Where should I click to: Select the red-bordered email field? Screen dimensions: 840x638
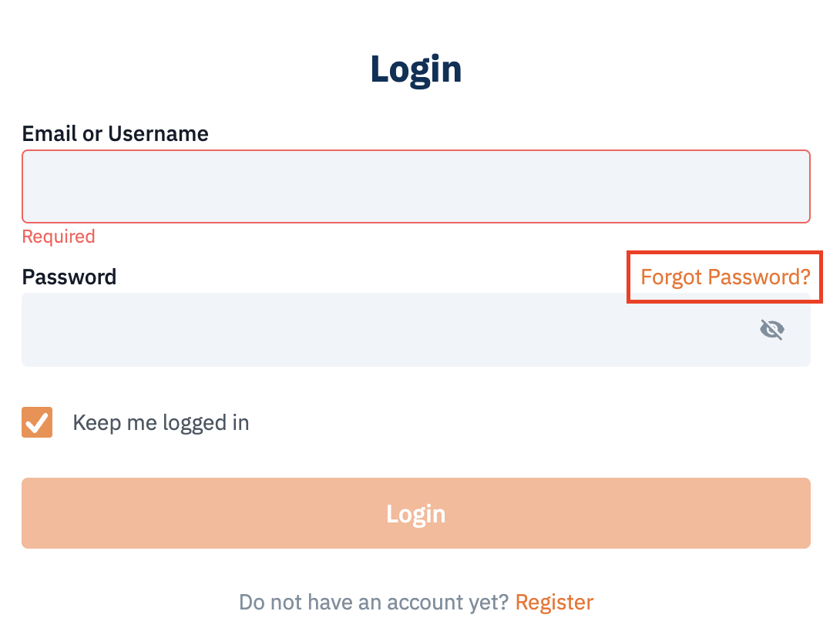click(x=415, y=186)
